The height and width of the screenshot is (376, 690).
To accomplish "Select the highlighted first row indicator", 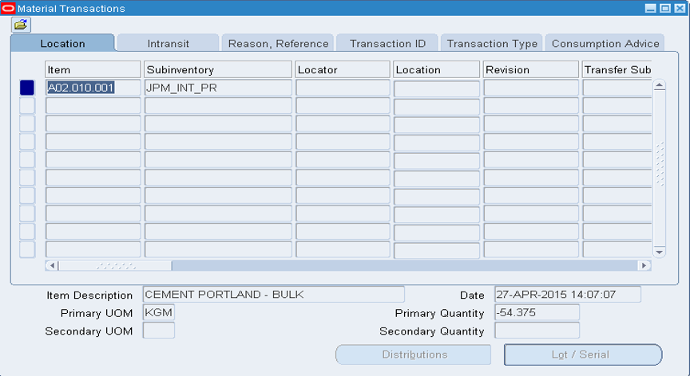I will pyautogui.click(x=27, y=88).
